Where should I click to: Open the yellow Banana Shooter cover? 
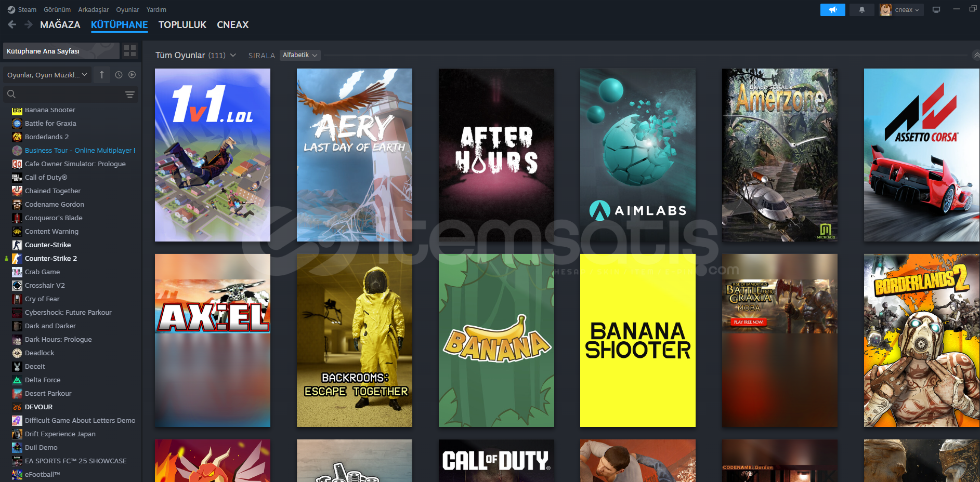click(638, 340)
